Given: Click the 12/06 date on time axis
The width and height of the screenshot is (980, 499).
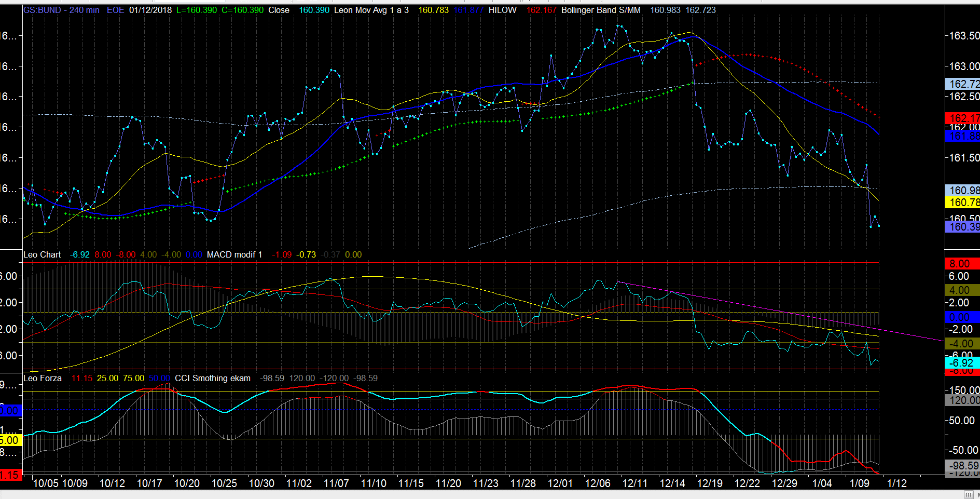Looking at the screenshot, I should coord(598,483).
